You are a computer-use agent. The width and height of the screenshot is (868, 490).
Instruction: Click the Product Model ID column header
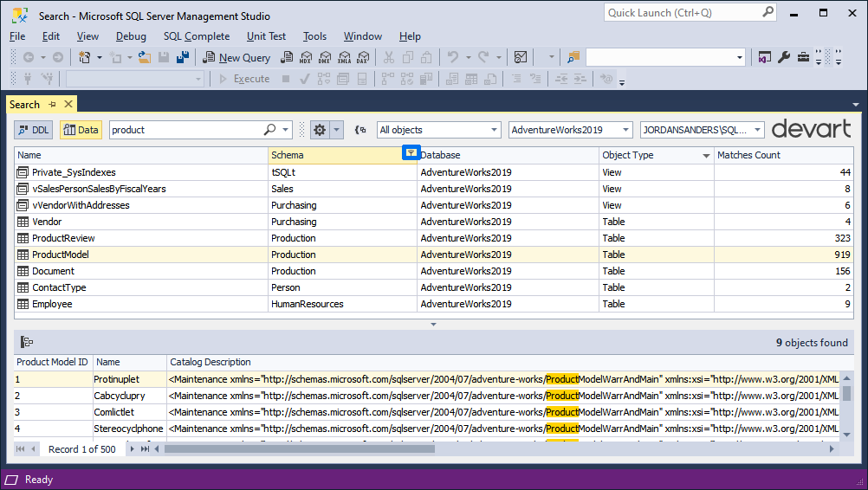tap(53, 362)
